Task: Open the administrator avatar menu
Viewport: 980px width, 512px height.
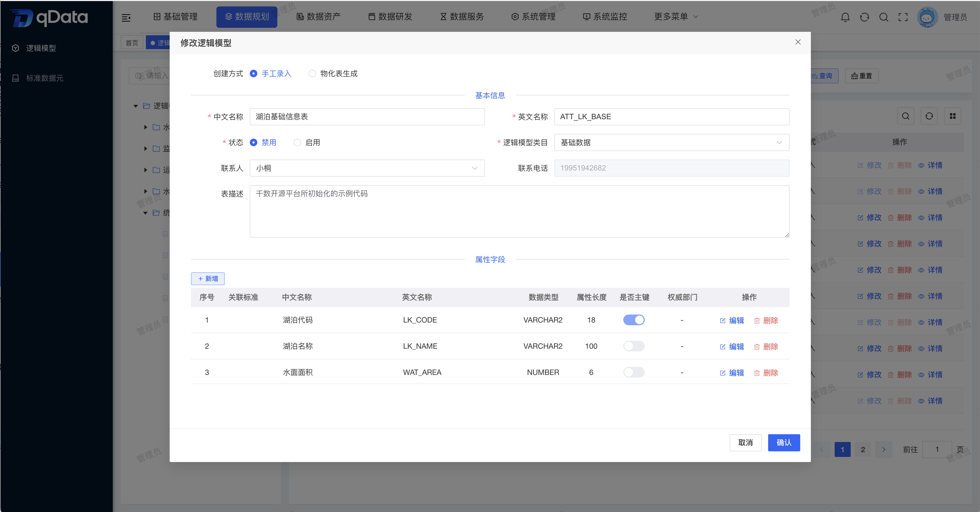Action: [x=927, y=17]
